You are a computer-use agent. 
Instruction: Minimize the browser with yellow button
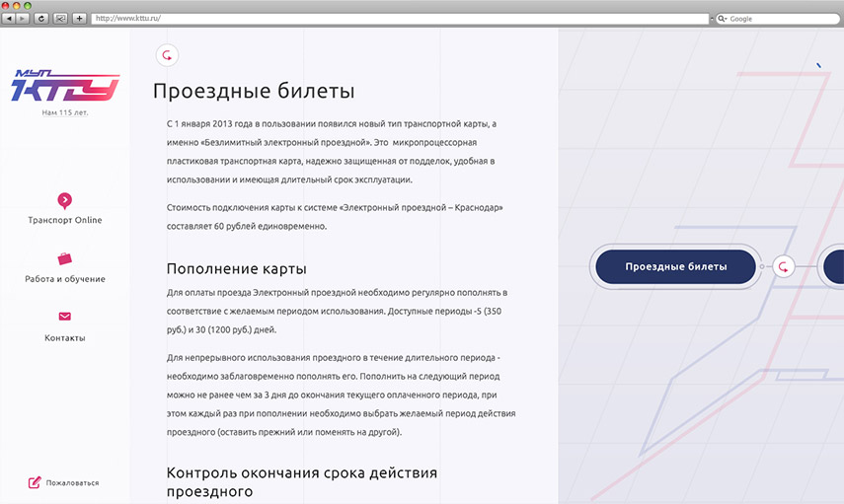(x=16, y=5)
